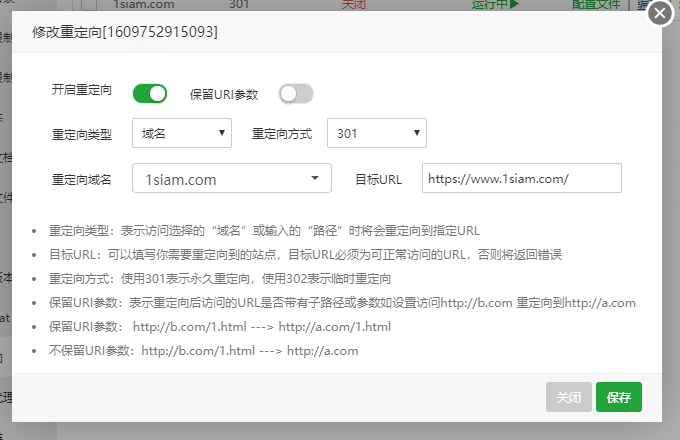Tick the checkbox in the background 1siam.com row
This screenshot has width=680, height=440.
click(88, 5)
